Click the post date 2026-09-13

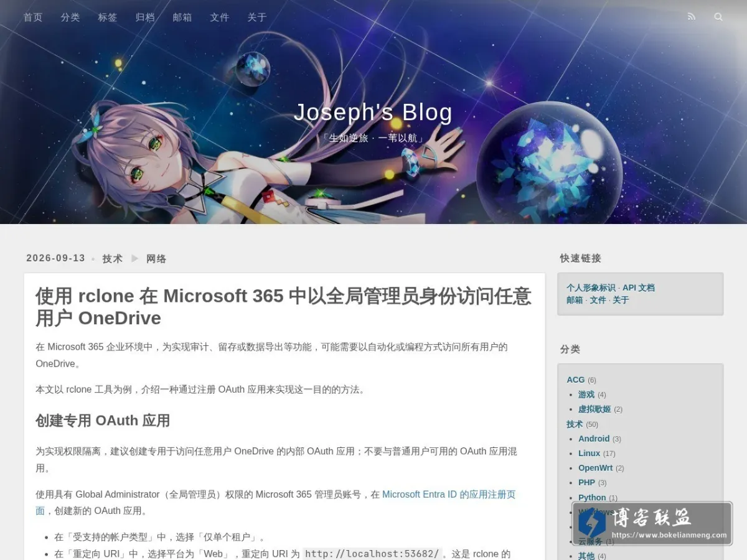click(x=55, y=258)
